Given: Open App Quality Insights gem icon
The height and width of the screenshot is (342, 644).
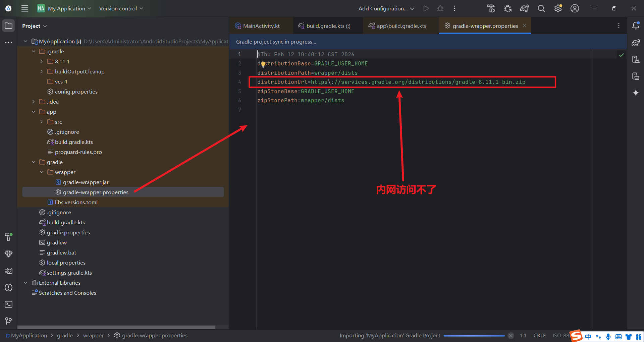Looking at the screenshot, I should click(9, 254).
